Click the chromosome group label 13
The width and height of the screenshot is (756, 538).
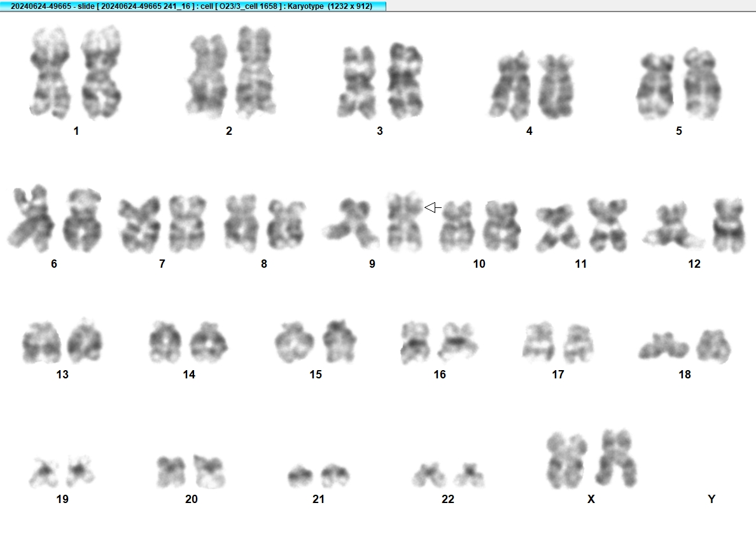(x=62, y=375)
